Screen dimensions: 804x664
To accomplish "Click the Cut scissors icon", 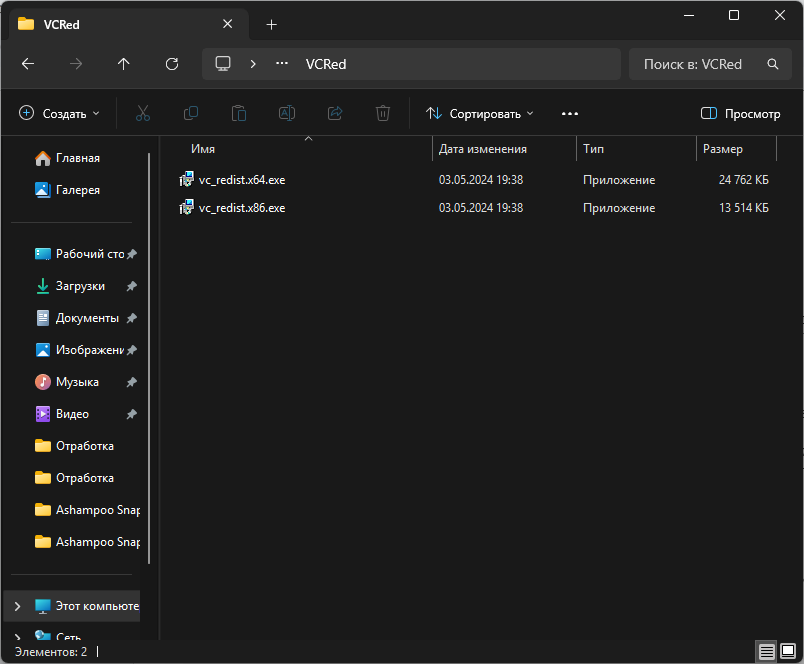I will [143, 114].
